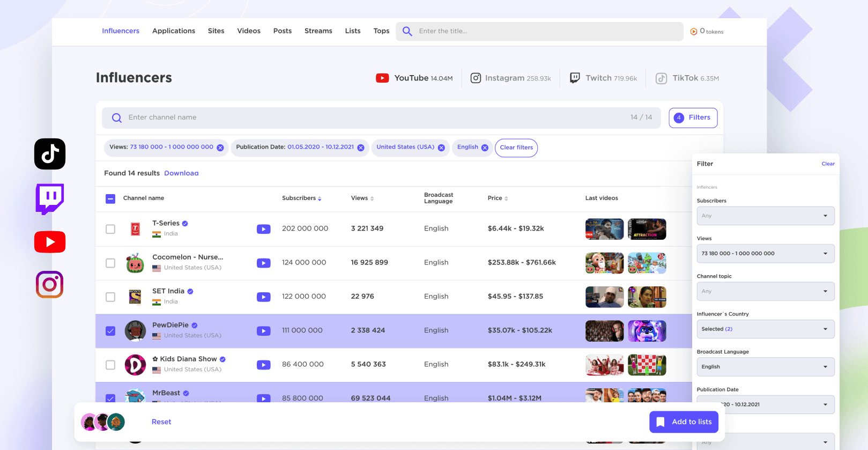Open Cocomelon YouTube play icon

coord(264,263)
